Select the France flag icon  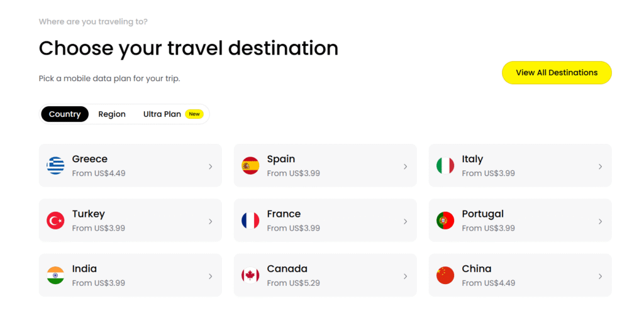tap(250, 221)
